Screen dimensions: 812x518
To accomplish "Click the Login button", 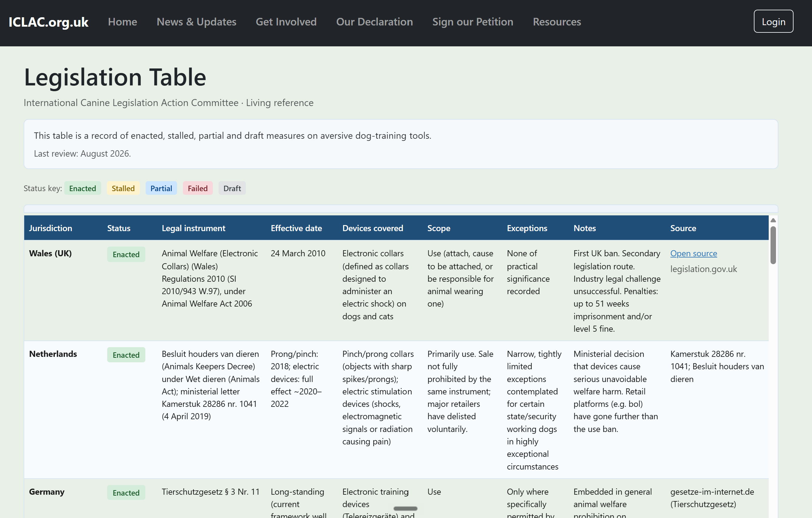I will (x=773, y=22).
